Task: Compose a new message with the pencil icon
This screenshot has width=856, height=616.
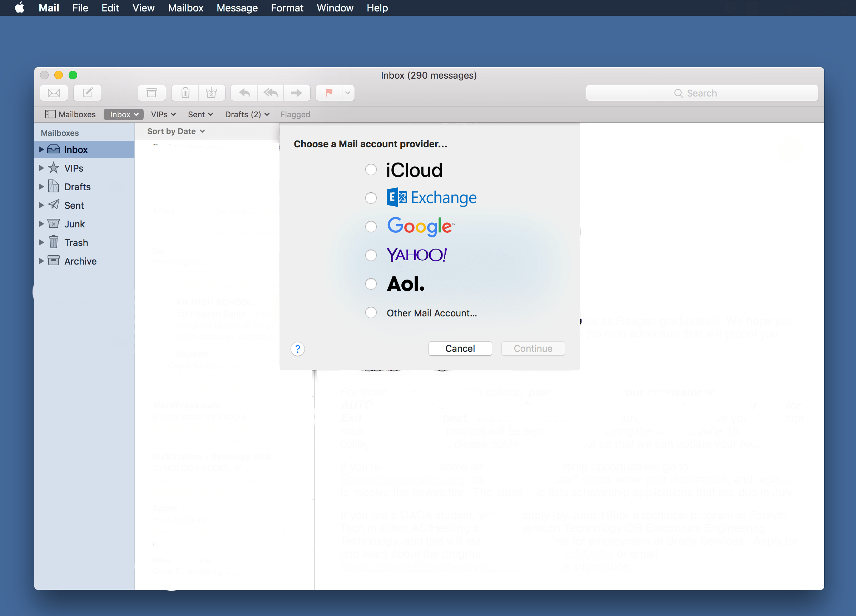Action: (88, 93)
